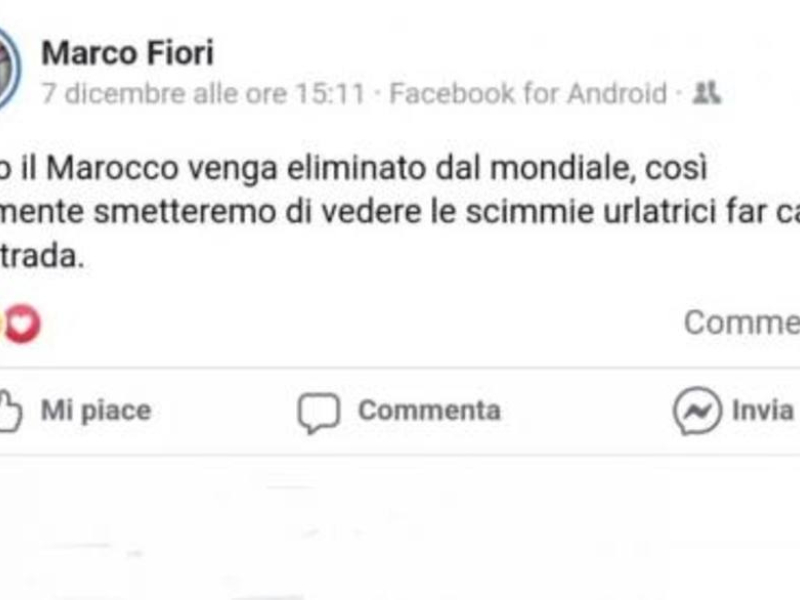Viewport: 800px width, 600px height.
Task: Click the friends audience icon
Action: tap(706, 93)
